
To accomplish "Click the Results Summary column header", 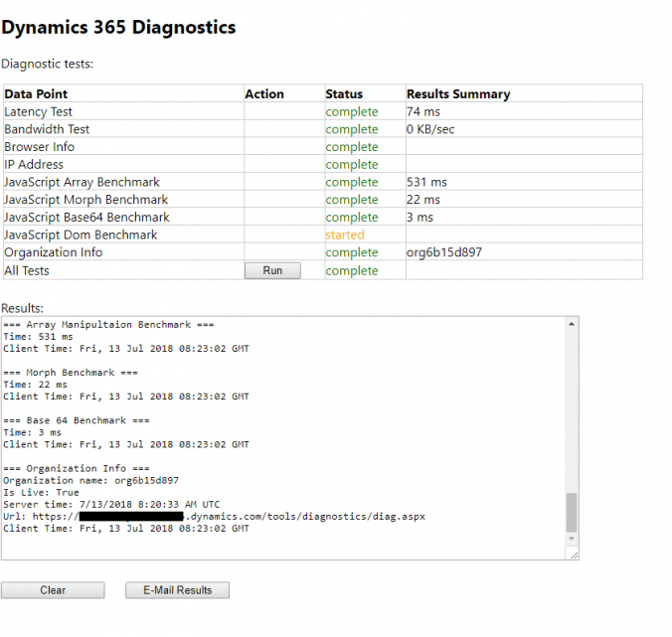I will pyautogui.click(x=458, y=93).
